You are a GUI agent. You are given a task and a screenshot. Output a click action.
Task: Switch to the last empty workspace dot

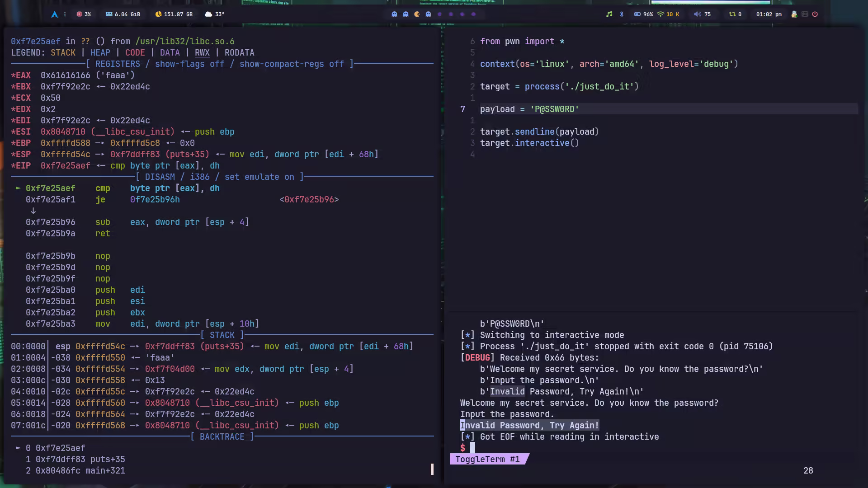(473, 14)
